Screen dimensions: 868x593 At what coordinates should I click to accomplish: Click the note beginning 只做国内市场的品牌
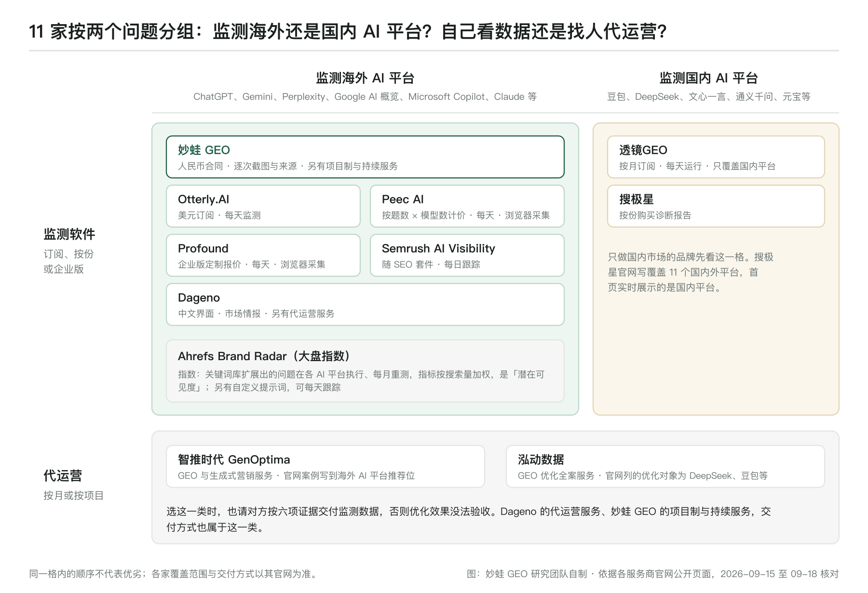point(691,272)
